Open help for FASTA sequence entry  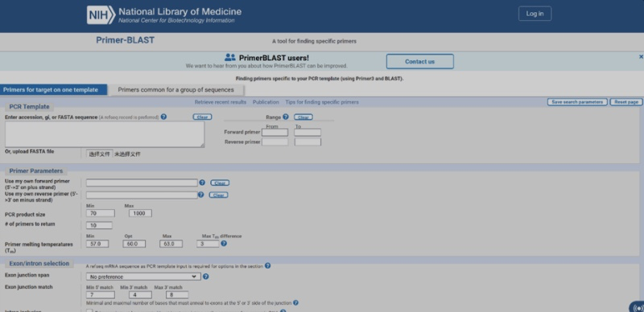pyautogui.click(x=164, y=117)
